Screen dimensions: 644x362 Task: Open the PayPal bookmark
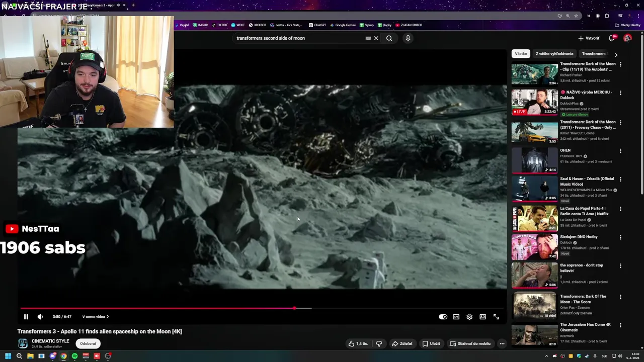click(182, 25)
